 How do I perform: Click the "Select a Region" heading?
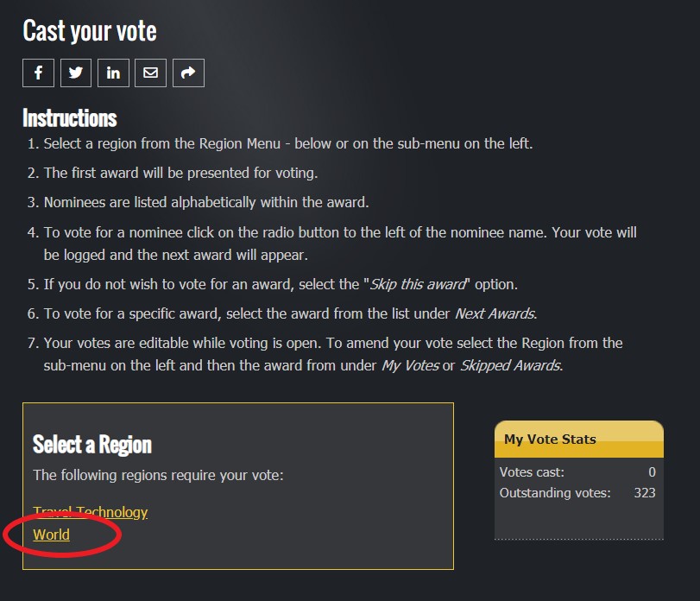pyautogui.click(x=91, y=444)
